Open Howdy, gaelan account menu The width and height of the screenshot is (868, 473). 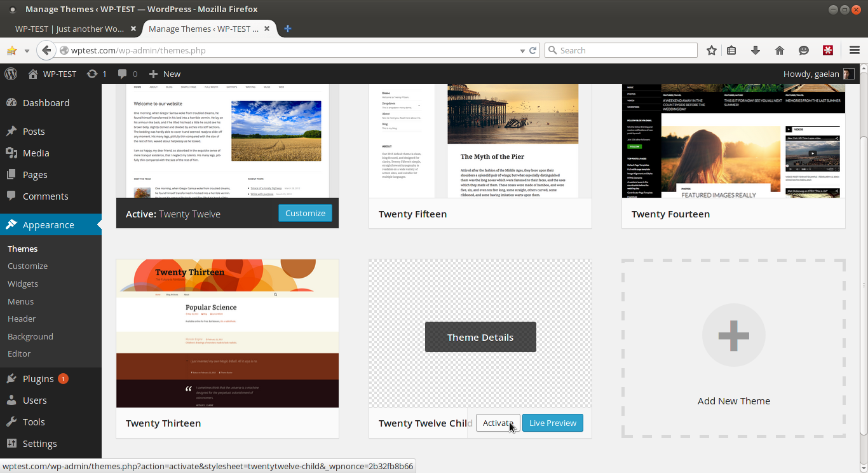[x=819, y=74]
